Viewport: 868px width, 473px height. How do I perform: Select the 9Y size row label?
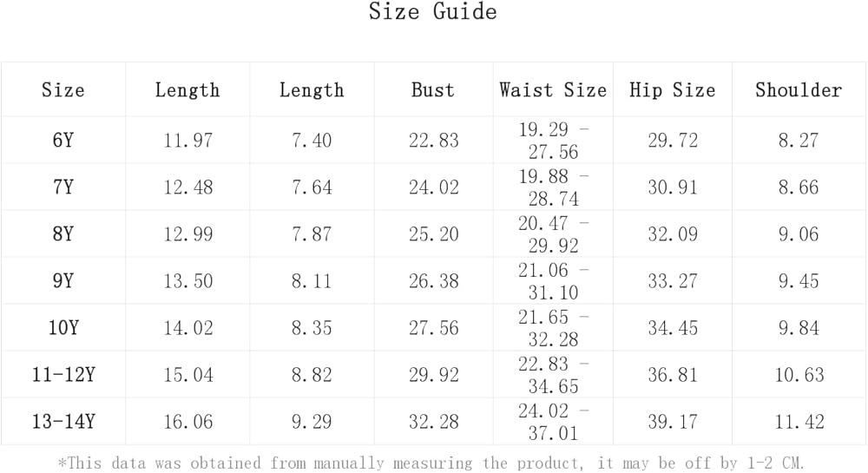[x=63, y=281]
